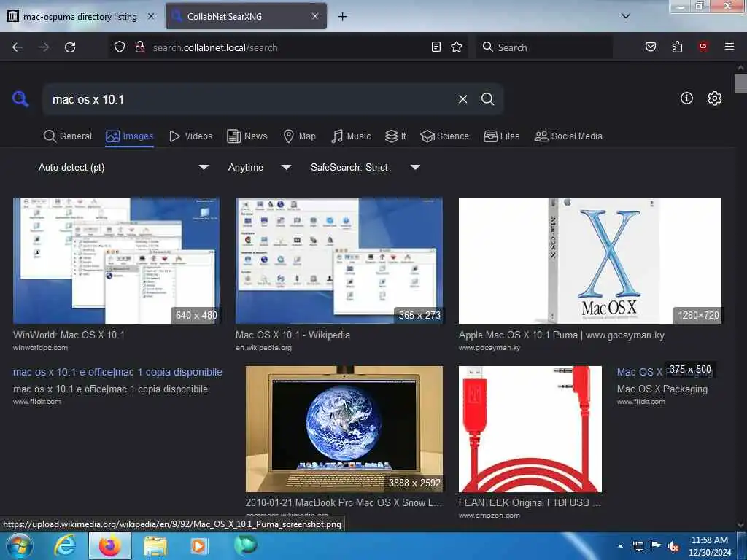Open the SearXNG about info icon

[x=686, y=98]
